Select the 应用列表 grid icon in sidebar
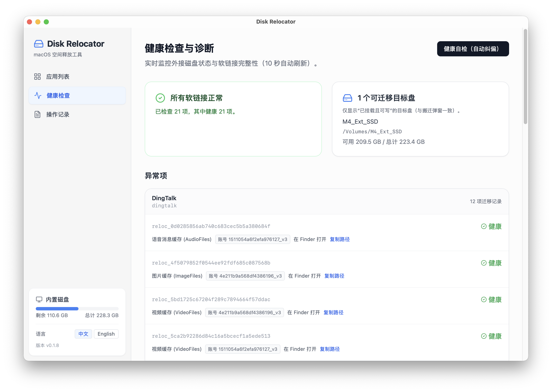This screenshot has height=392, width=552. point(38,77)
